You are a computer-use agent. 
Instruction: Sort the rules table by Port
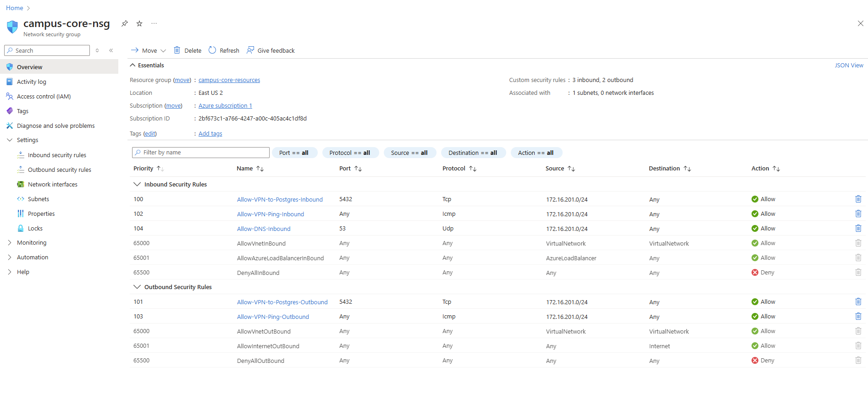point(350,169)
